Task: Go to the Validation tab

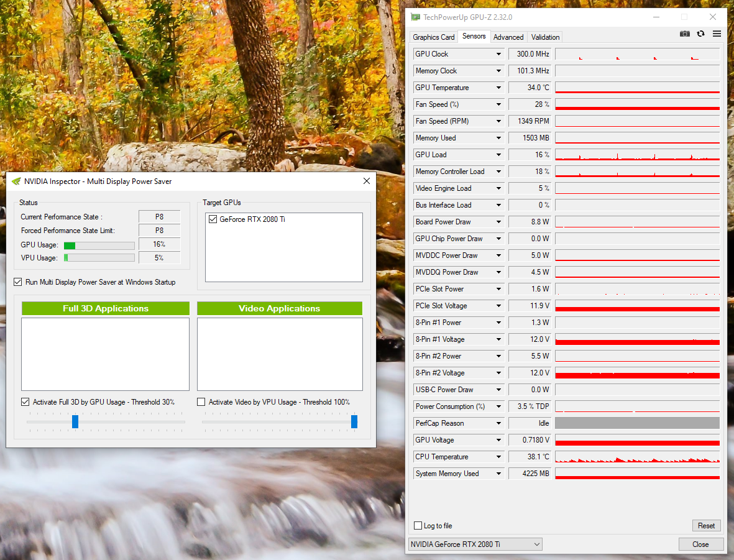Action: [545, 37]
